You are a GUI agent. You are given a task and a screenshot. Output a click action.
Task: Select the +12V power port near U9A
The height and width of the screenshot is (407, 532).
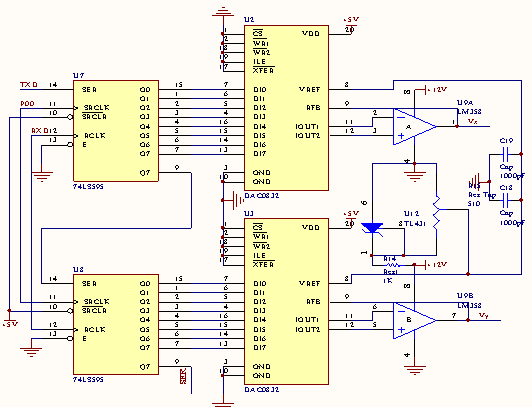point(436,90)
